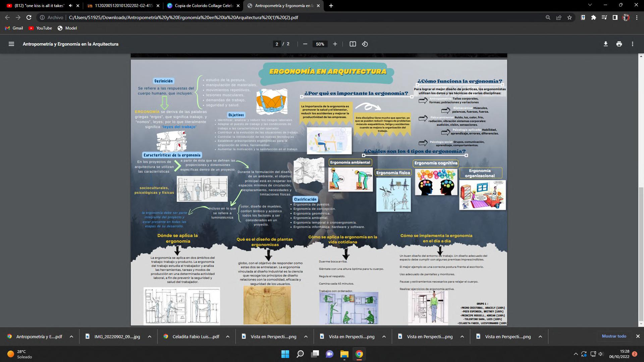The image size is (644, 362).
Task: Print the PDF document
Action: point(619,44)
